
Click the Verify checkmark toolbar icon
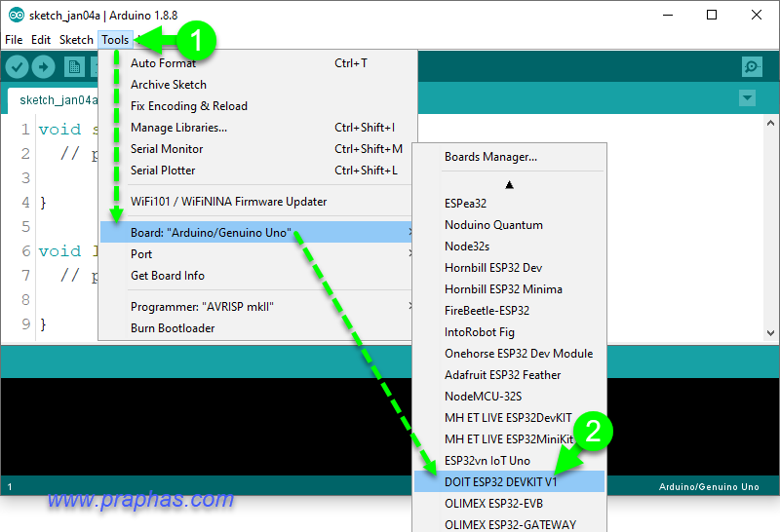(x=17, y=66)
